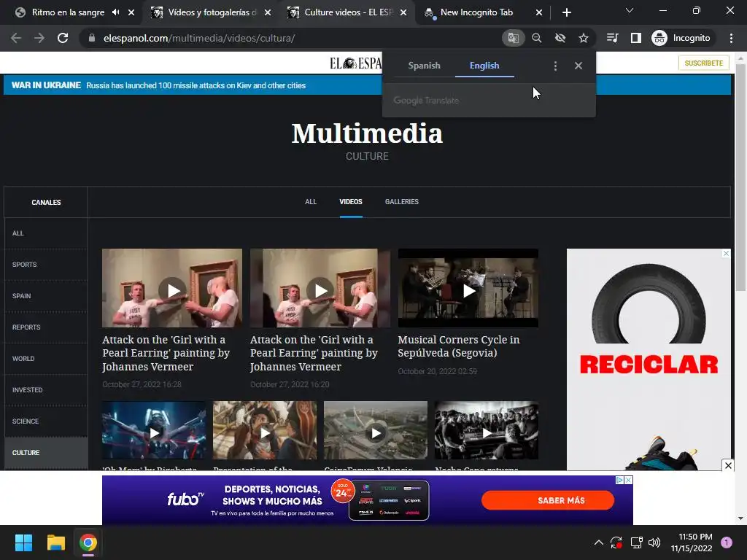Open the media control icon in toolbar
This screenshot has height=560, width=747.
[613, 38]
